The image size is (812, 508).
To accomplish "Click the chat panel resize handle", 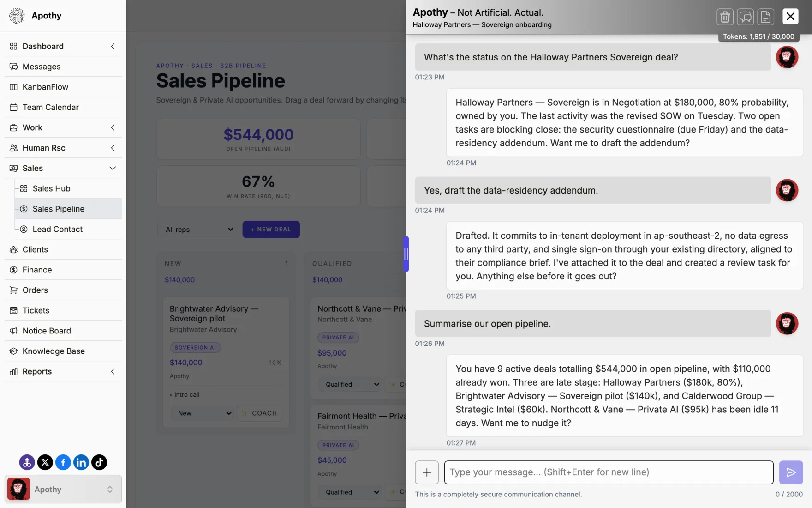I will pyautogui.click(x=406, y=254).
